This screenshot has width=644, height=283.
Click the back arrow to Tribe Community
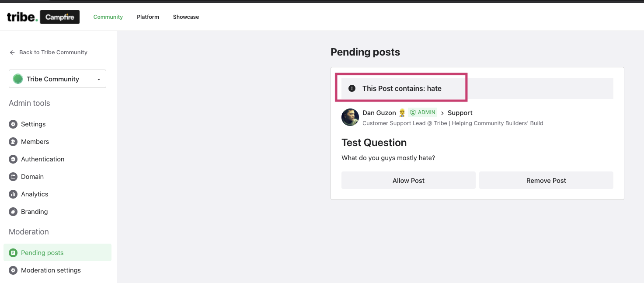12,52
